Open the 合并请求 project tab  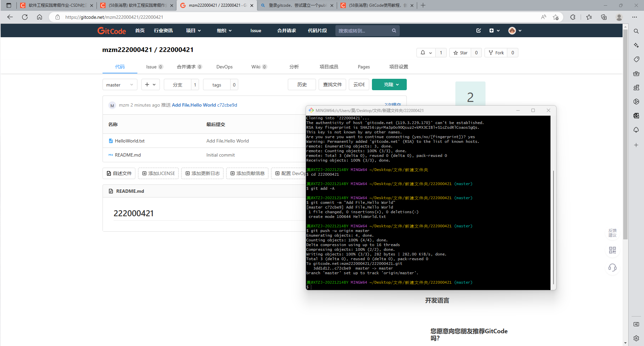189,67
